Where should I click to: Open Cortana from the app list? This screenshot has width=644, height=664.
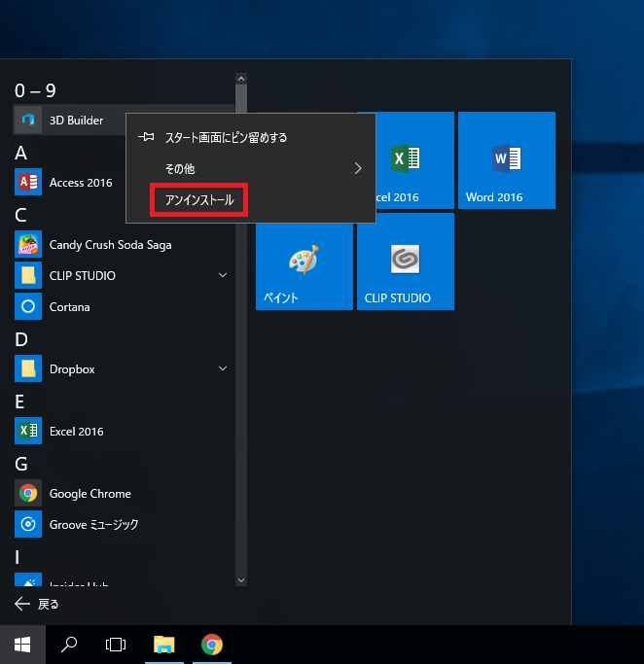(x=69, y=307)
